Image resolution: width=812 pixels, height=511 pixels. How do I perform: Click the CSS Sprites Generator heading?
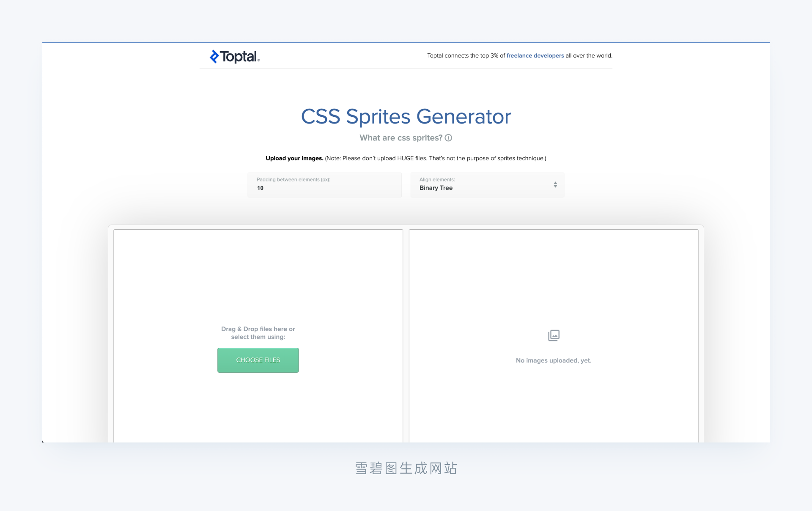406,115
